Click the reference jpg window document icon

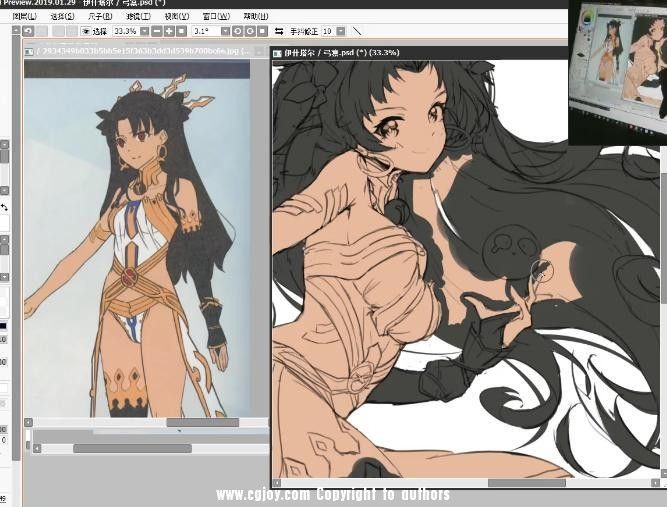point(29,52)
